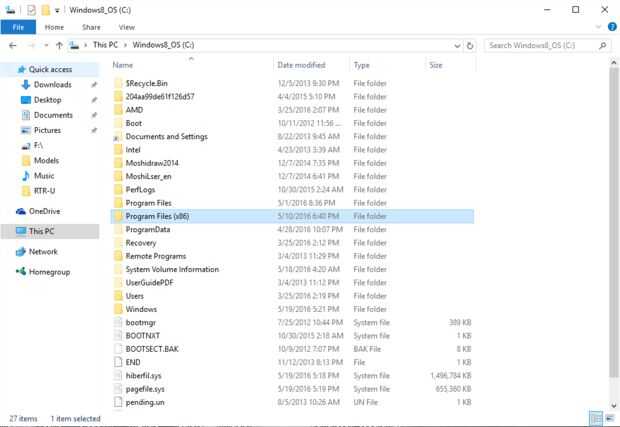This screenshot has height=427, width=620.
Task: Switch to details view layout icon
Action: (x=595, y=418)
